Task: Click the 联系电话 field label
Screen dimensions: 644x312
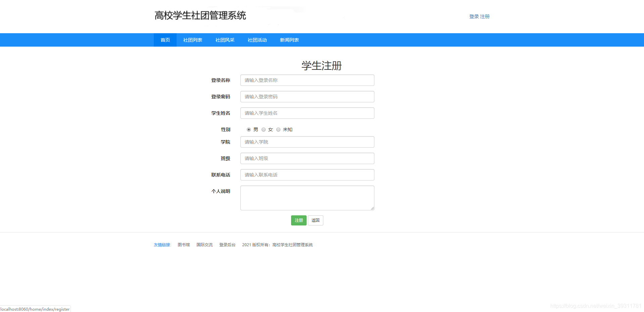Action: 221,175
